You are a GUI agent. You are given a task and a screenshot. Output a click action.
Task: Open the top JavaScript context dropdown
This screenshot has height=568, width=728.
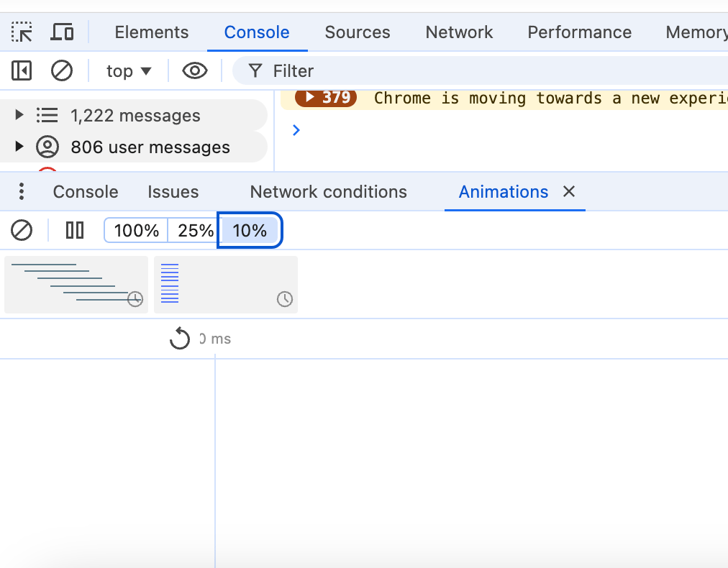129,70
